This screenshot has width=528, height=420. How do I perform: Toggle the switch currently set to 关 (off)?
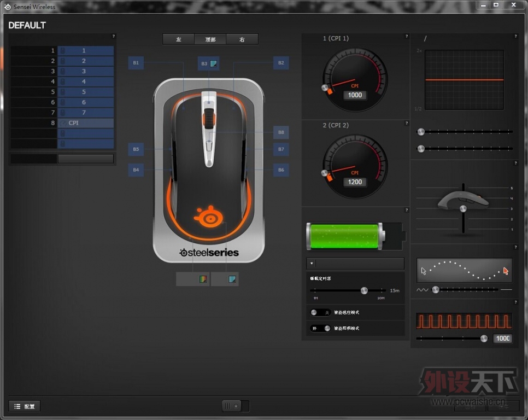(320, 313)
